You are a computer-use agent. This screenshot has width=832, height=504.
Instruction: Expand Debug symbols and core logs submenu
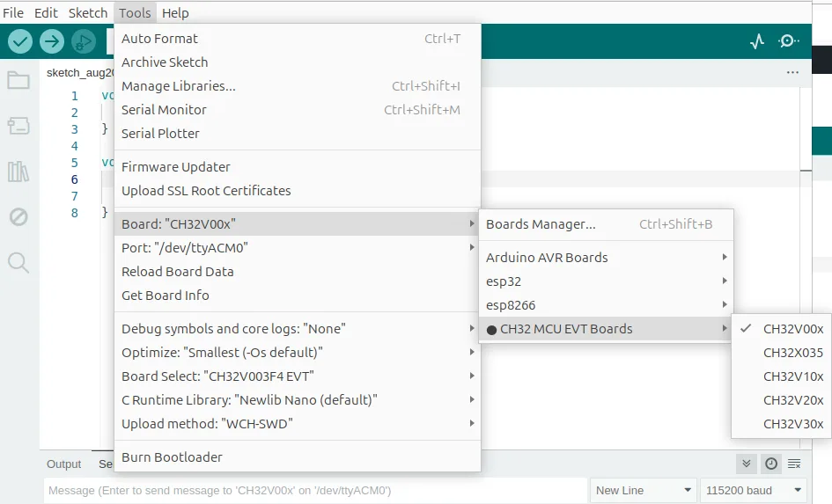pyautogui.click(x=298, y=329)
